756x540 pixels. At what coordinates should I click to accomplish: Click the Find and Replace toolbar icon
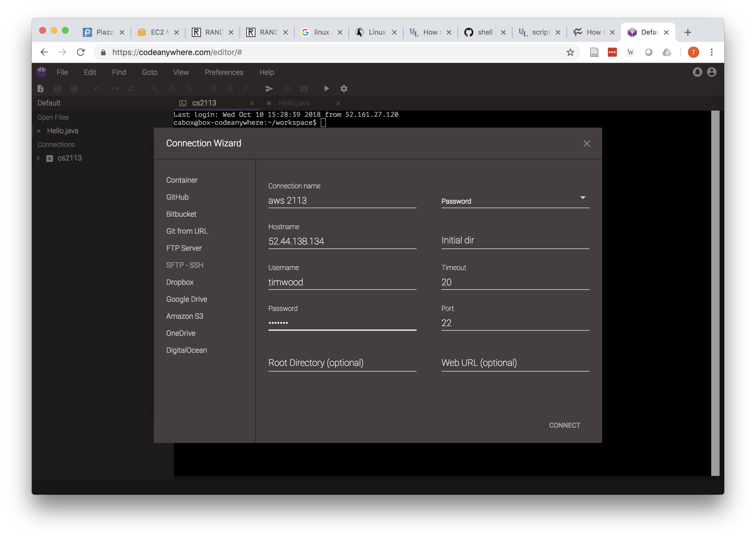[x=172, y=88]
